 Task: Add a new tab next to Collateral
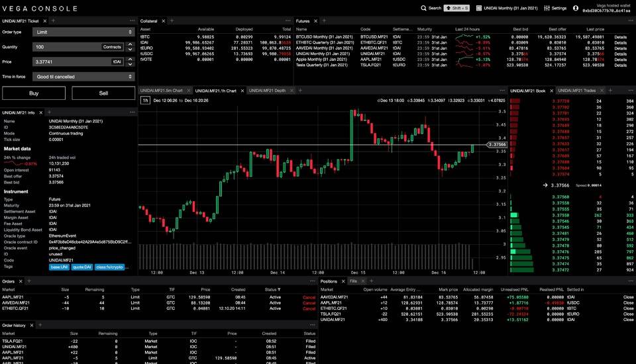point(172,21)
